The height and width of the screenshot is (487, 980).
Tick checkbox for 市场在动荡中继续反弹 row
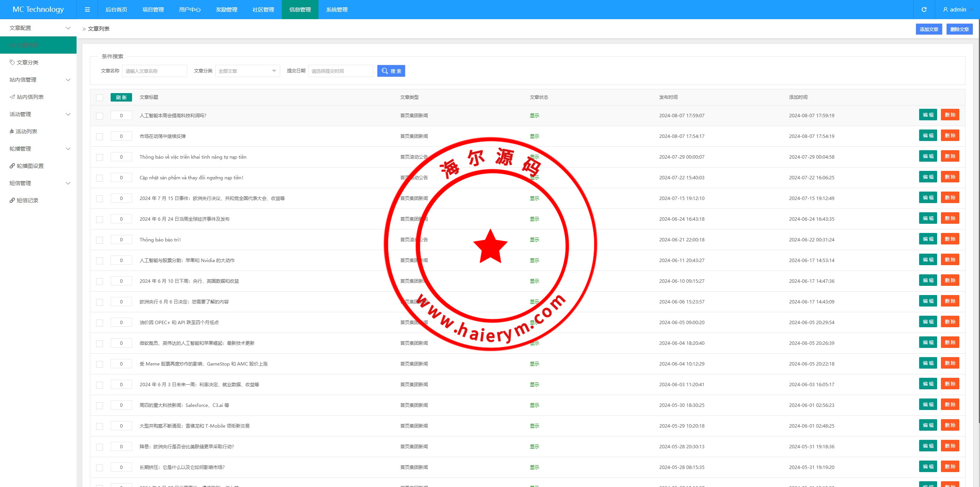[x=100, y=136]
